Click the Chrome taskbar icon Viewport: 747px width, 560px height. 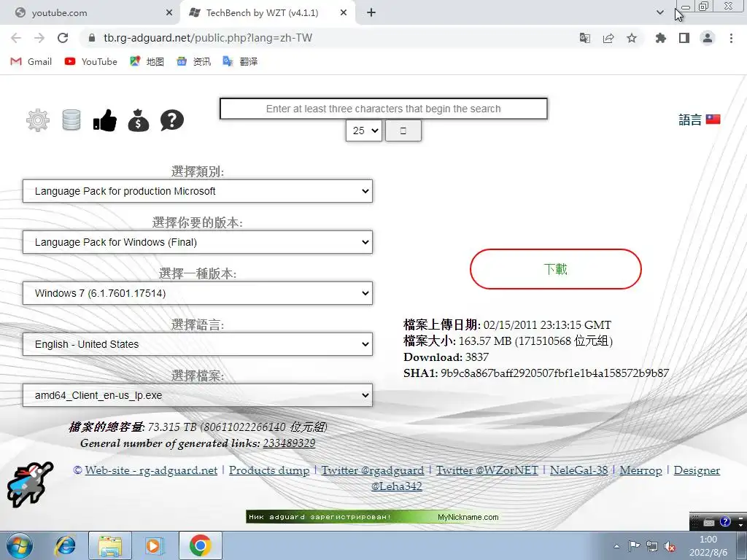point(200,545)
